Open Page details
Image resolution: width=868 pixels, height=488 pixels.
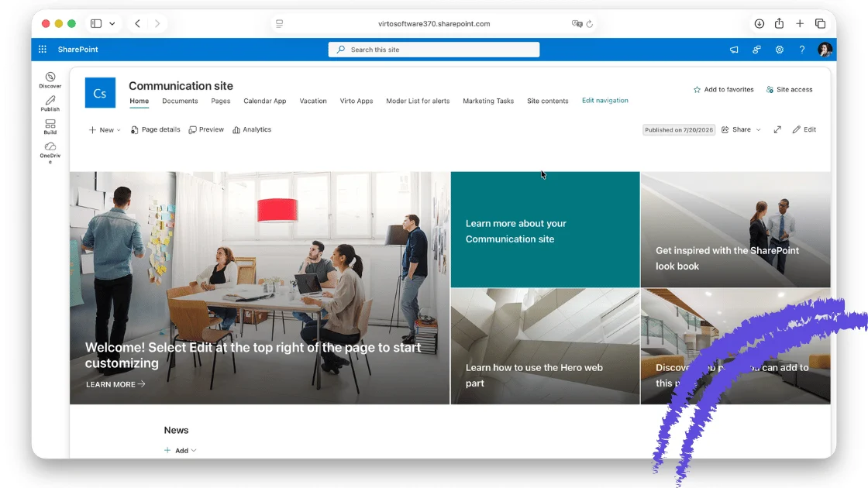(156, 129)
